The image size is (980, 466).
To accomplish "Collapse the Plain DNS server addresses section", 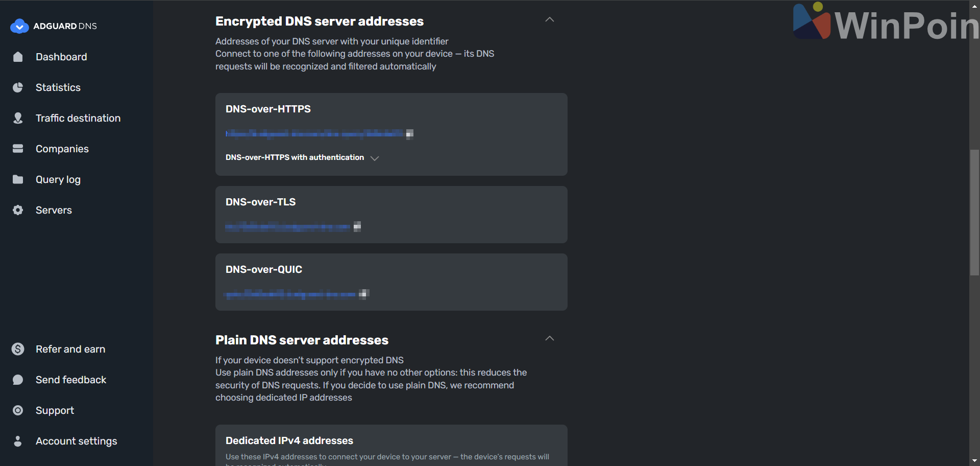I will point(549,338).
